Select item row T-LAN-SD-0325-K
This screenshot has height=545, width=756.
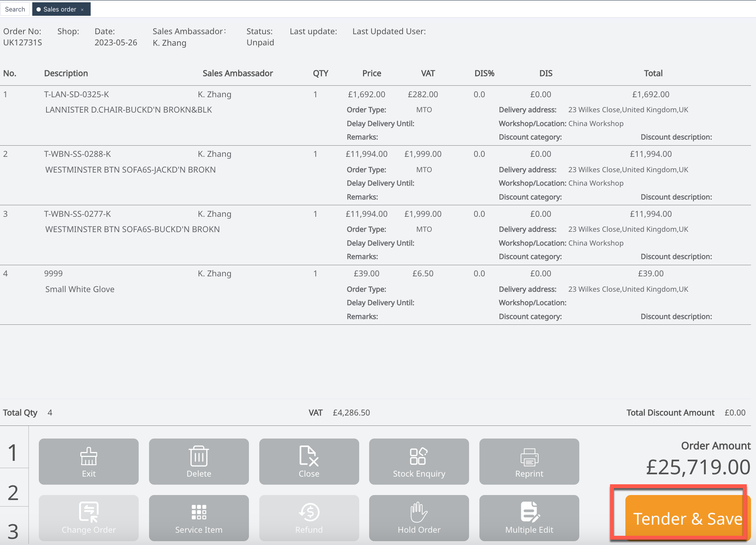pyautogui.click(x=76, y=95)
